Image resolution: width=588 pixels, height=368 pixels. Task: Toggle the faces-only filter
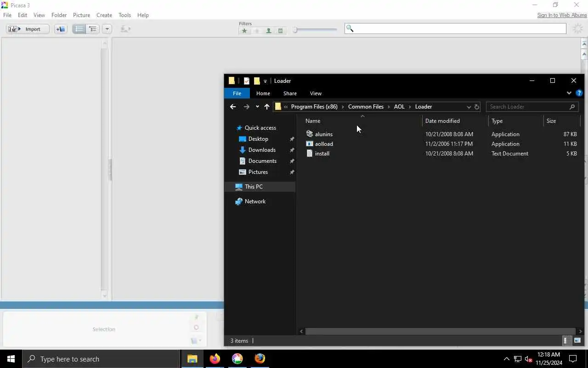(x=268, y=31)
